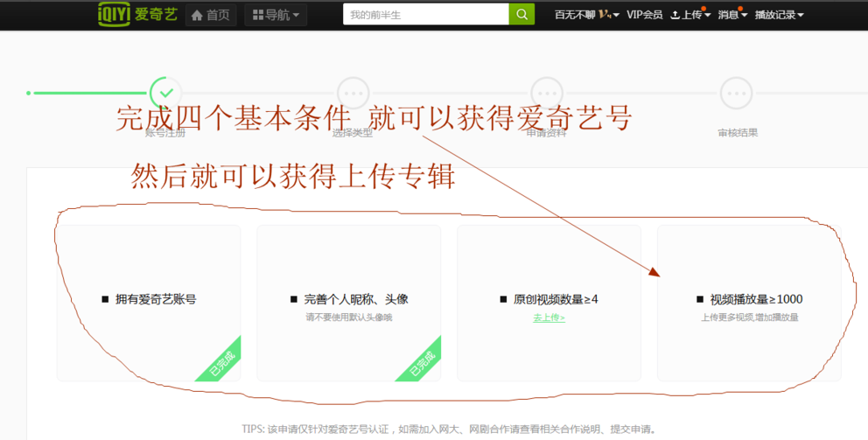Click the VIP level badge beside 百无不聊
Viewport: 868px width, 440px height.
(605, 15)
